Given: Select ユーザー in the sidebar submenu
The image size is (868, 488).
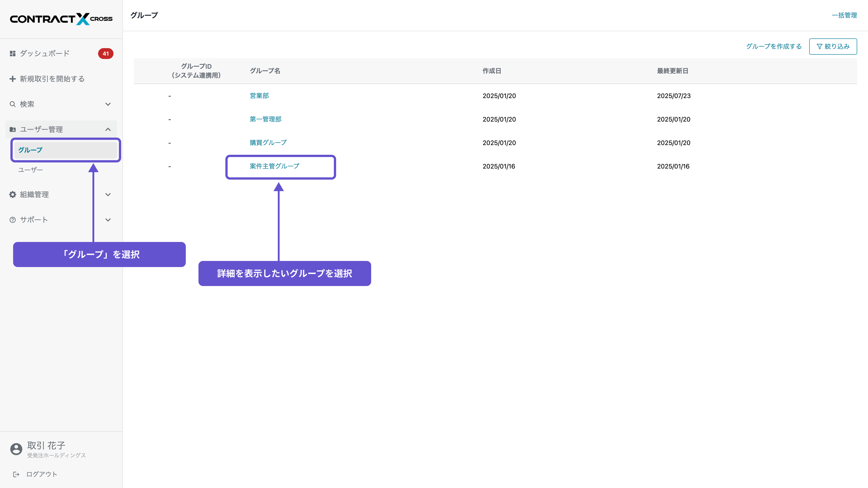Looking at the screenshot, I should 30,170.
